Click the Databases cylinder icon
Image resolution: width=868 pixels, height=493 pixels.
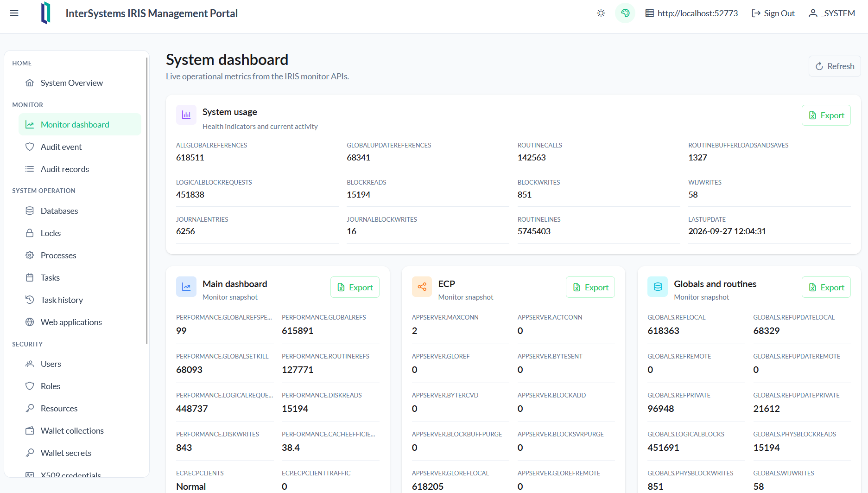30,211
